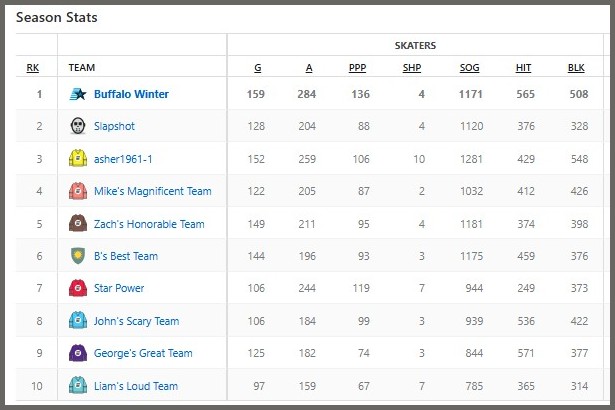Viewport: 615px width, 410px height.
Task: Sort by SHP column header
Action: tap(412, 68)
